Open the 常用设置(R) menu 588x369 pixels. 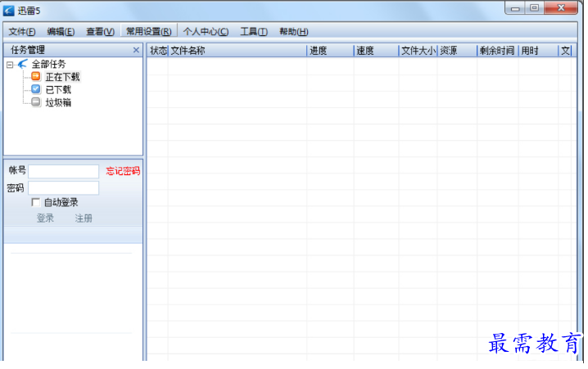point(148,31)
